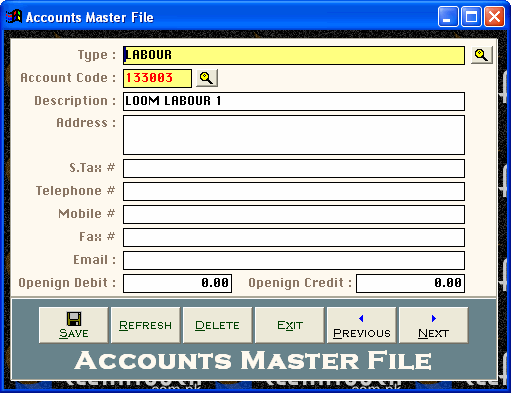Go to the Previous account record
The height and width of the screenshot is (393, 511).
(361, 325)
